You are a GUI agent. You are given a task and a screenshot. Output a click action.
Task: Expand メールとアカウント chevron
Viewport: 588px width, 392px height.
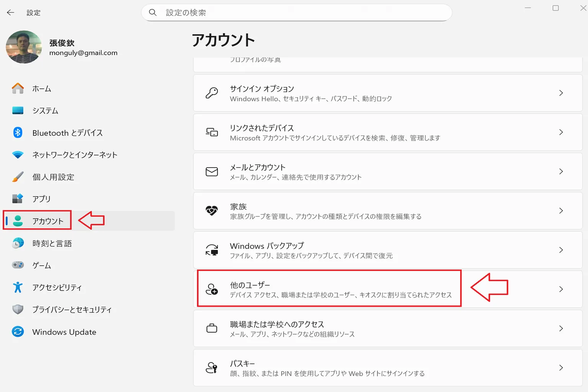[561, 171]
